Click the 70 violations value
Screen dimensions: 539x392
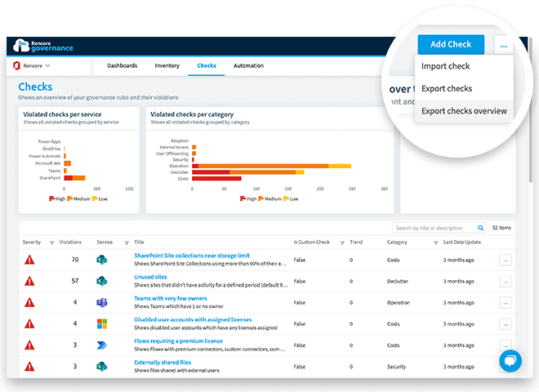pos(75,260)
